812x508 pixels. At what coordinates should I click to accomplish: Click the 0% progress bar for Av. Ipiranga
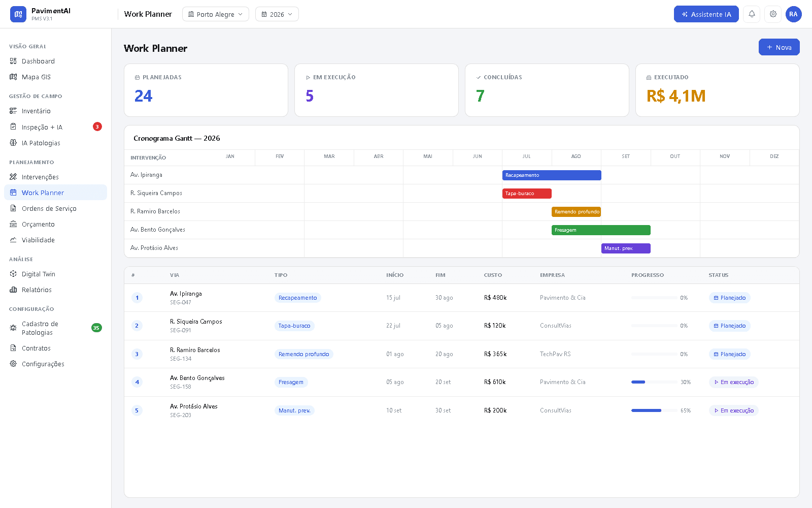654,298
